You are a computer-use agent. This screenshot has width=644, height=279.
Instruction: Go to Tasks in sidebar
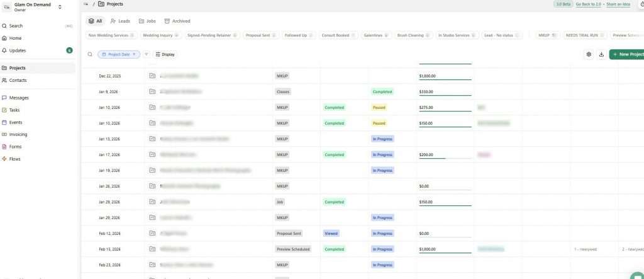tap(14, 110)
